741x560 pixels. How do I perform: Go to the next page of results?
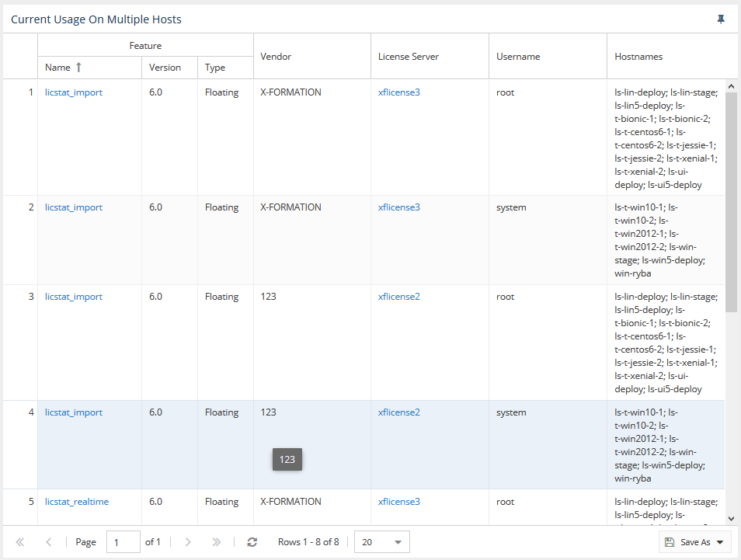point(188,542)
